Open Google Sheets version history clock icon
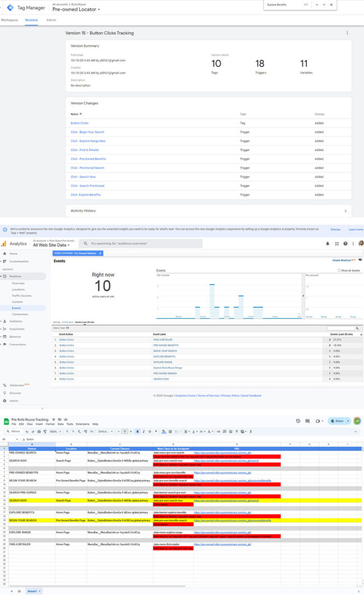This screenshot has height=608, width=364. 298,421
